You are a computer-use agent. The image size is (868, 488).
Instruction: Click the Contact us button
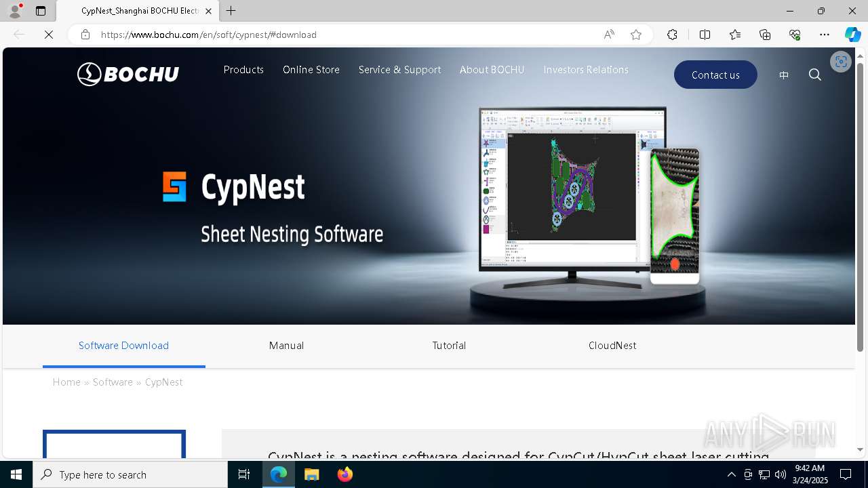(x=715, y=75)
